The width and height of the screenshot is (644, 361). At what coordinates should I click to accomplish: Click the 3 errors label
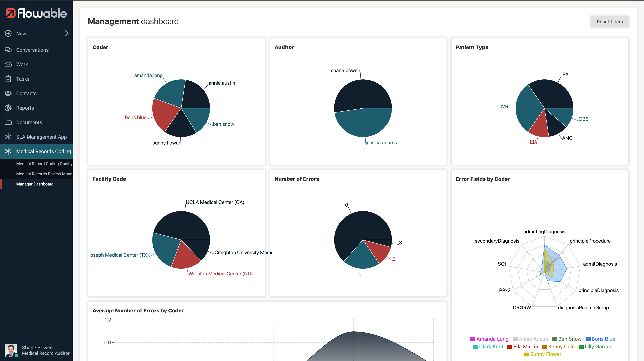coord(400,243)
